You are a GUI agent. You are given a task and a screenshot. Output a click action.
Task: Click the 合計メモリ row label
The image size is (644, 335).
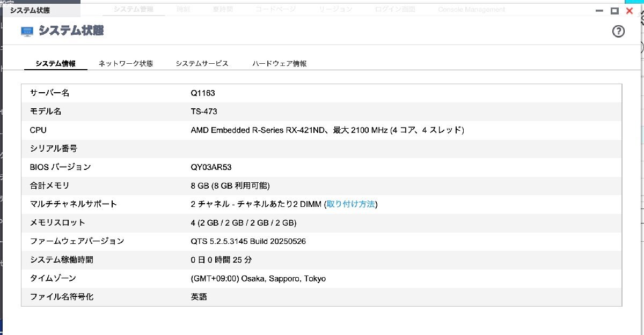(49, 186)
